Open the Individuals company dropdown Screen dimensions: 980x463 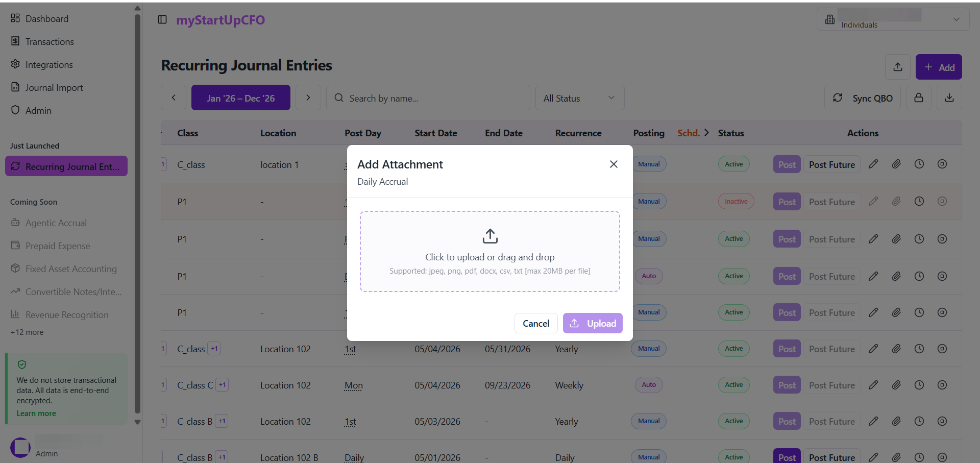(x=893, y=19)
